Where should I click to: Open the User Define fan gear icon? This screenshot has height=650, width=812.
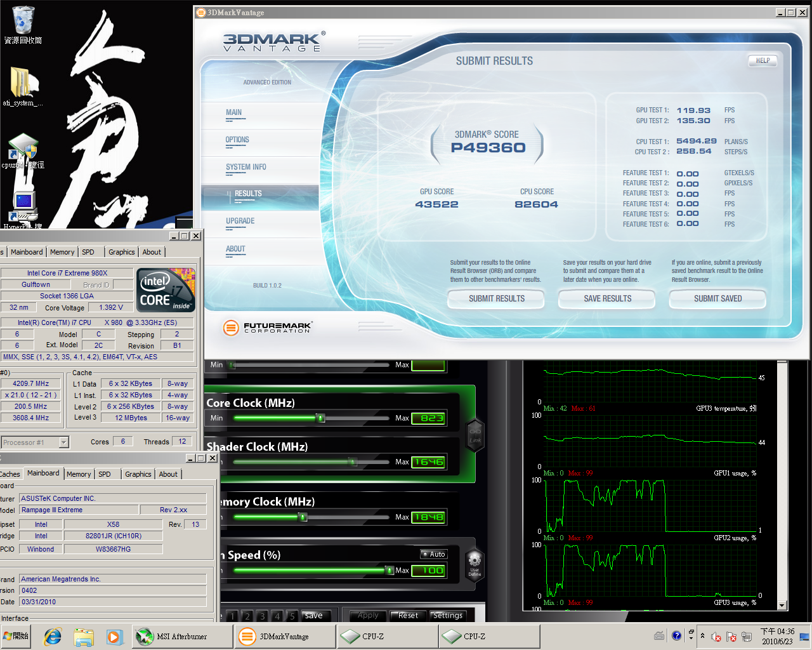tap(475, 564)
